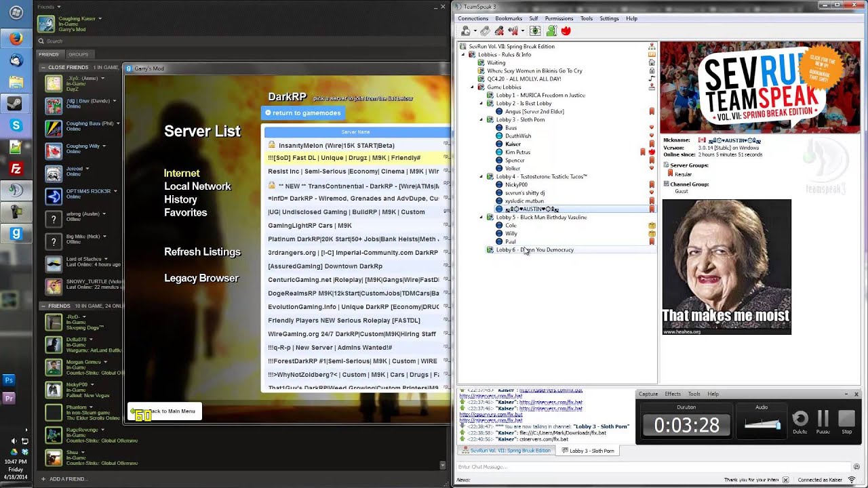868x488 pixels.
Task: Click the Steam friends Search field
Action: click(241, 41)
